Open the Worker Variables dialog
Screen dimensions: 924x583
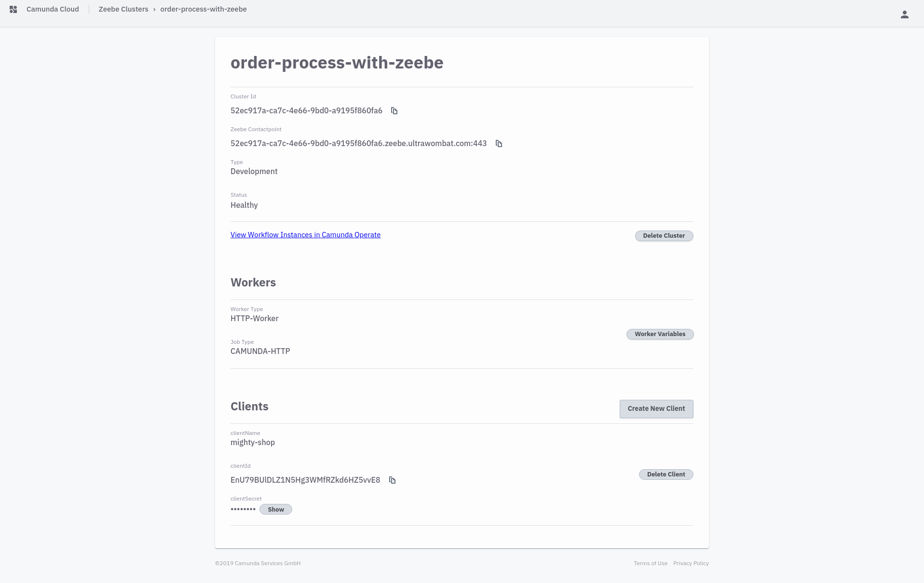[x=660, y=334]
